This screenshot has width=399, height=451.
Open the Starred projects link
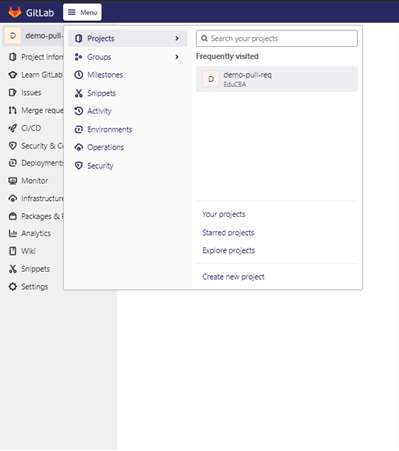click(x=228, y=233)
